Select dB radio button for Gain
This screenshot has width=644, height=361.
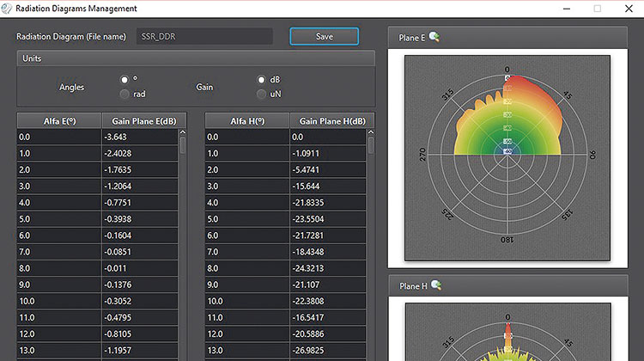pyautogui.click(x=261, y=79)
